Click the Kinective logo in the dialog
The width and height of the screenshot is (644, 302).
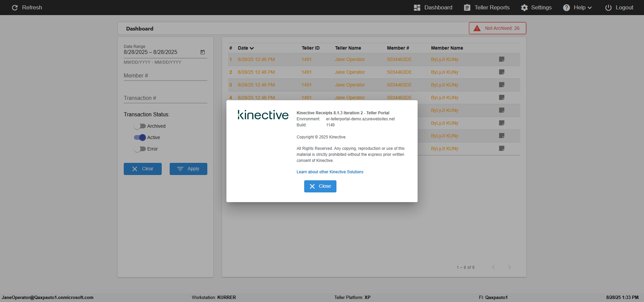[263, 115]
